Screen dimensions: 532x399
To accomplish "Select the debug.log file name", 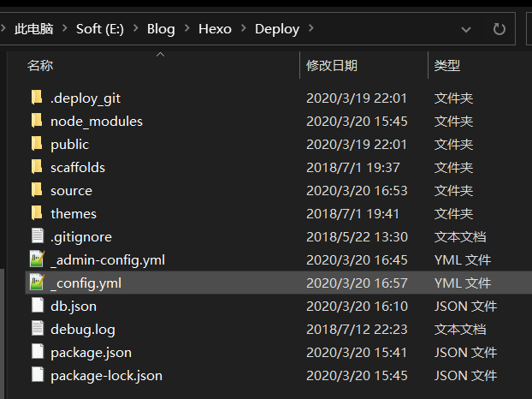I will tap(83, 329).
